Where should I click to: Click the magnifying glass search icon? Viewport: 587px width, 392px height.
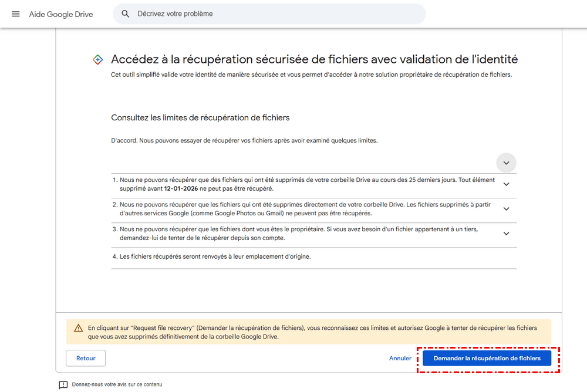[x=126, y=13]
